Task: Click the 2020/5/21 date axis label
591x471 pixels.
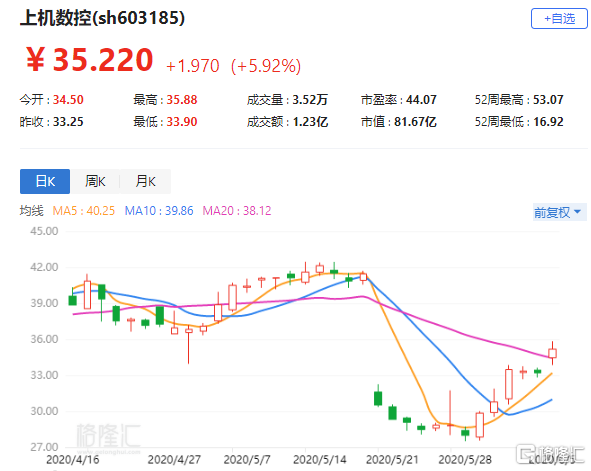Action: [x=392, y=460]
